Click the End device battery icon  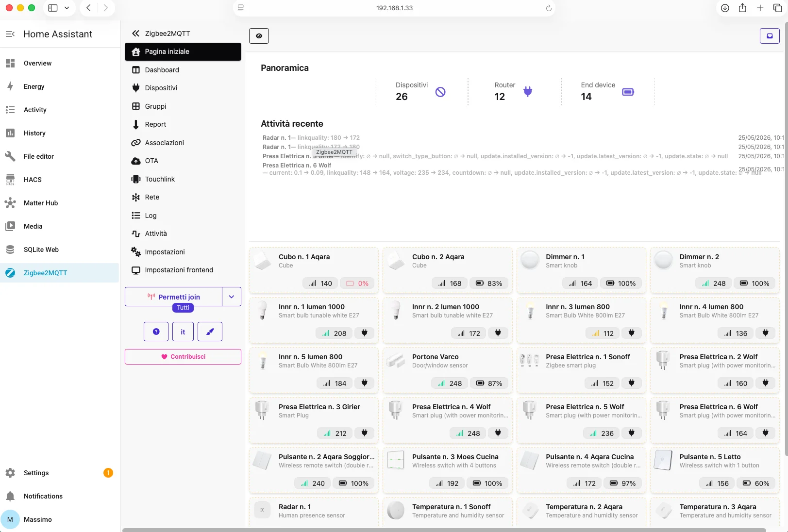pyautogui.click(x=628, y=92)
